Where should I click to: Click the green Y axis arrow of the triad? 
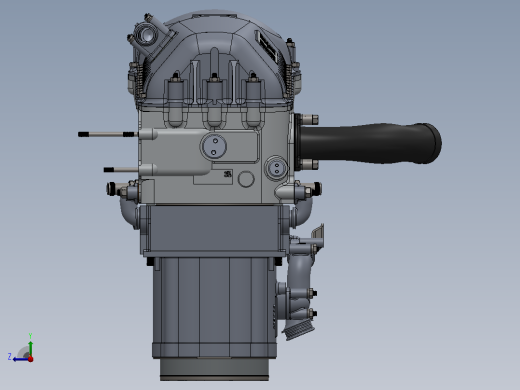tap(30, 348)
